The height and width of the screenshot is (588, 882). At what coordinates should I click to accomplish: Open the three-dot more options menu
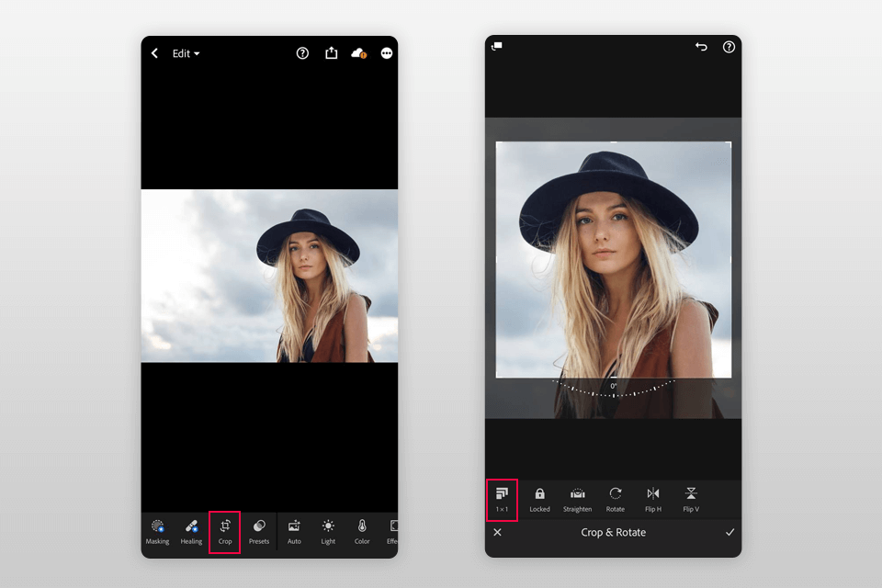point(387,53)
